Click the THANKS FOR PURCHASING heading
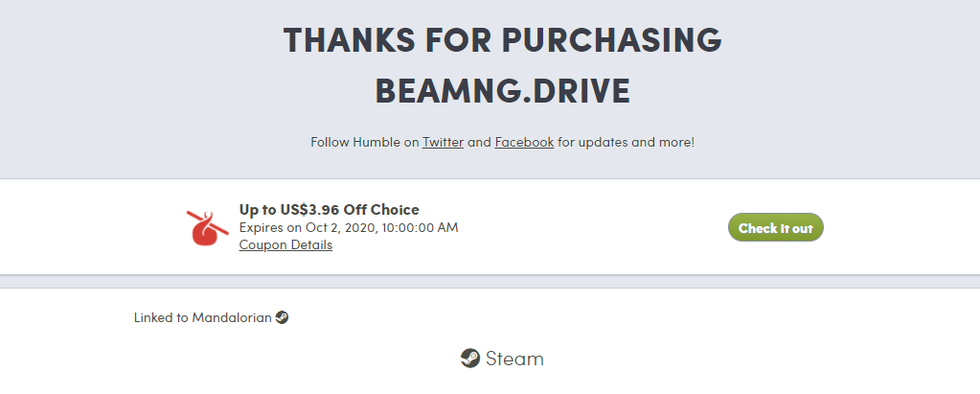 pos(503,40)
